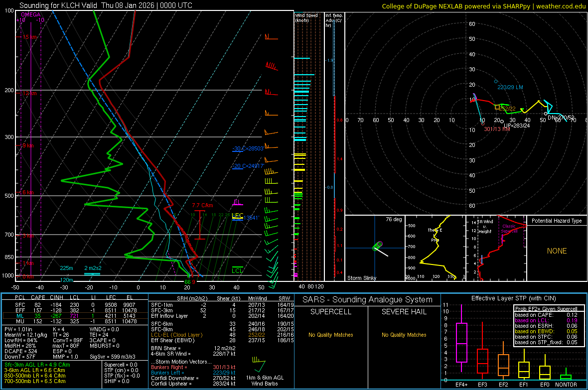Click the SUPERCELL column heading

(331, 312)
